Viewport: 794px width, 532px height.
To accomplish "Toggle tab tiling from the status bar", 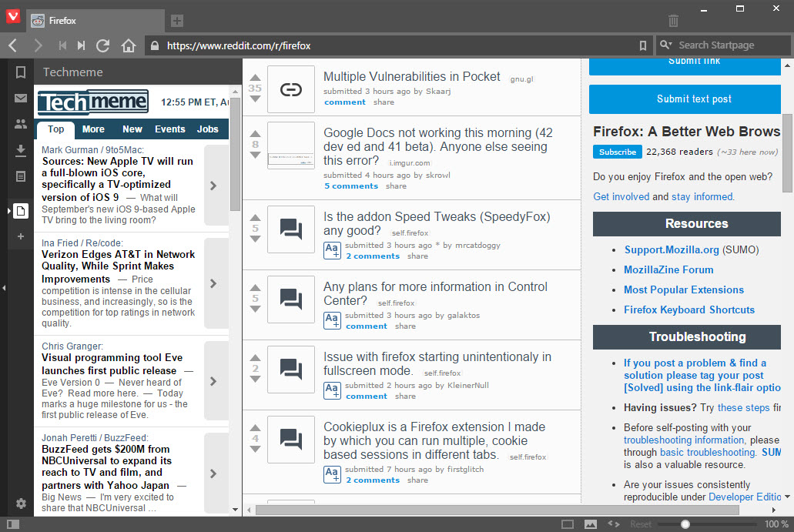I will [568, 524].
